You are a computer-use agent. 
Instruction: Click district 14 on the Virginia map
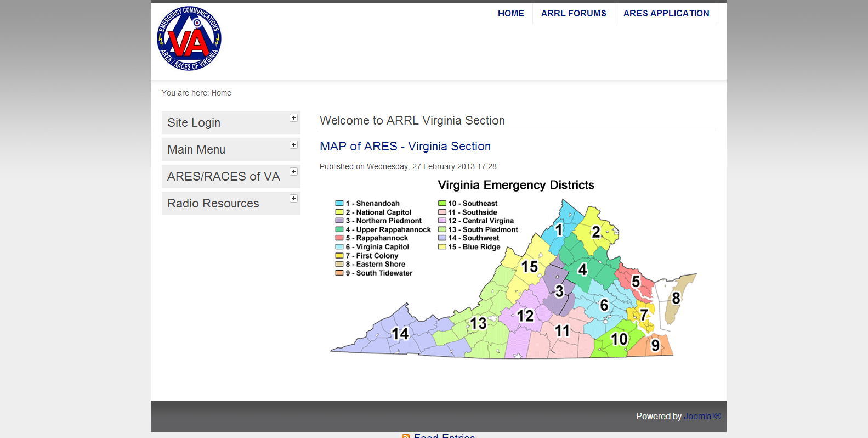click(400, 334)
